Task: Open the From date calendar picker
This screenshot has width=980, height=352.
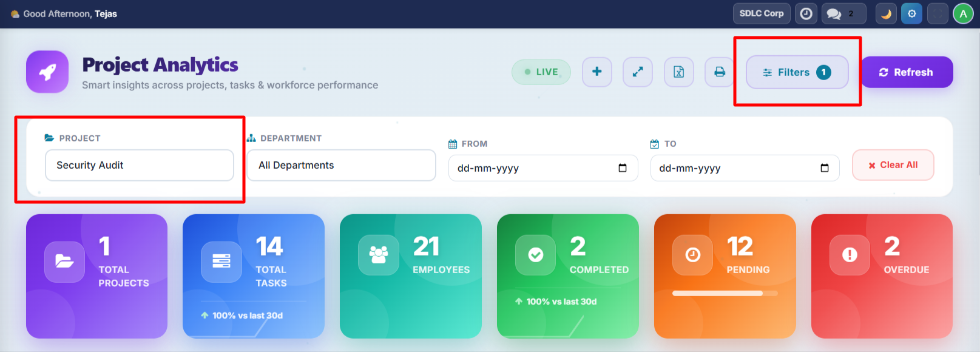Action: (622, 168)
